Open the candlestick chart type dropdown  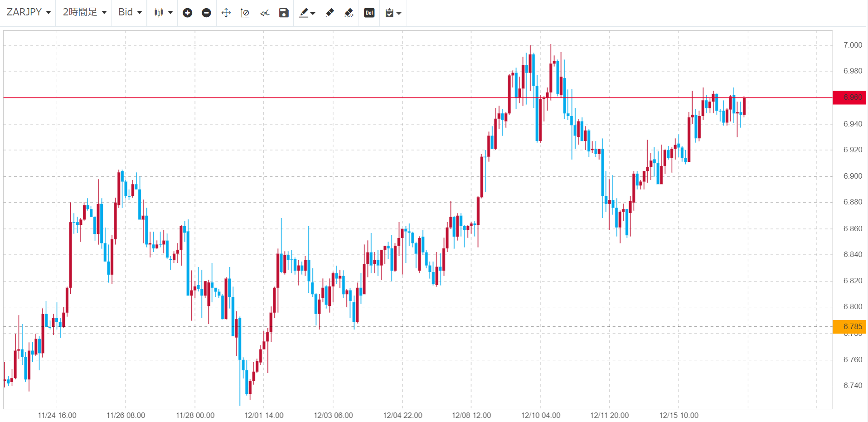tap(163, 13)
